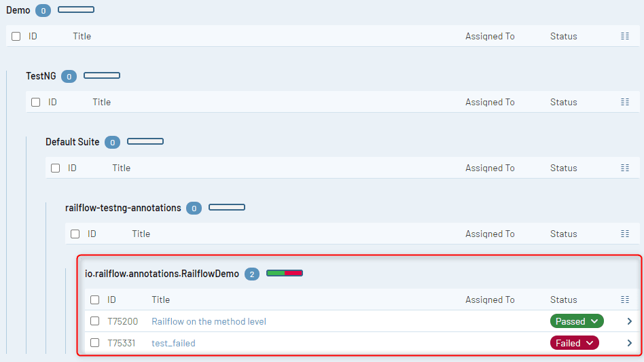Click the count badge next to Default Suite
644x362 pixels.
pyautogui.click(x=113, y=143)
